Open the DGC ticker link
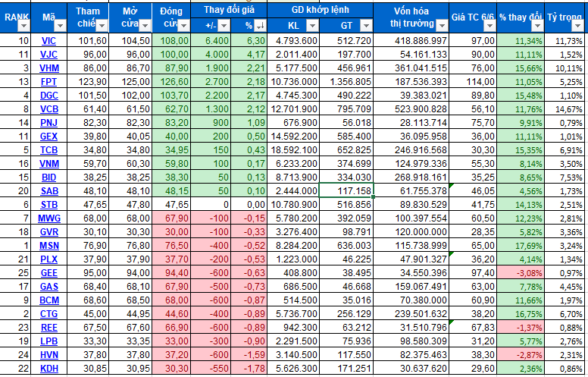 [x=49, y=96]
